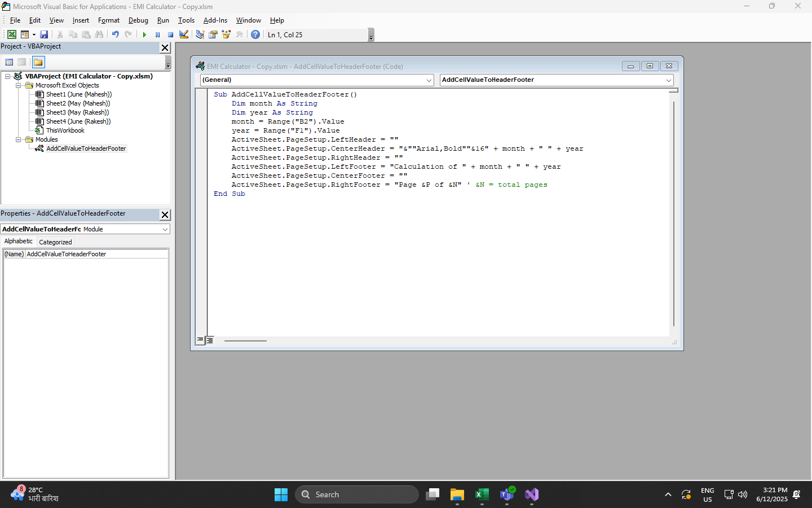The height and width of the screenshot is (508, 812).
Task: Toggle Procedure View button in code window
Action: click(200, 340)
